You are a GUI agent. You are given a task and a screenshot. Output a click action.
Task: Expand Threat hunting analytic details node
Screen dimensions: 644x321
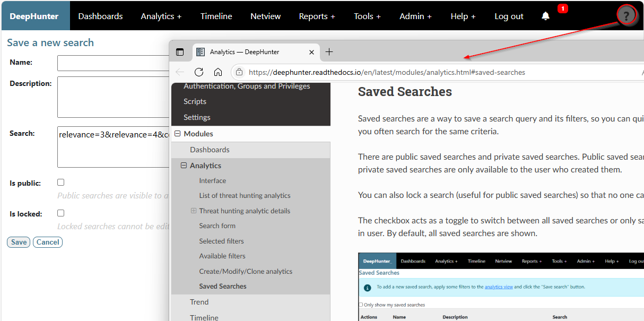[194, 211]
